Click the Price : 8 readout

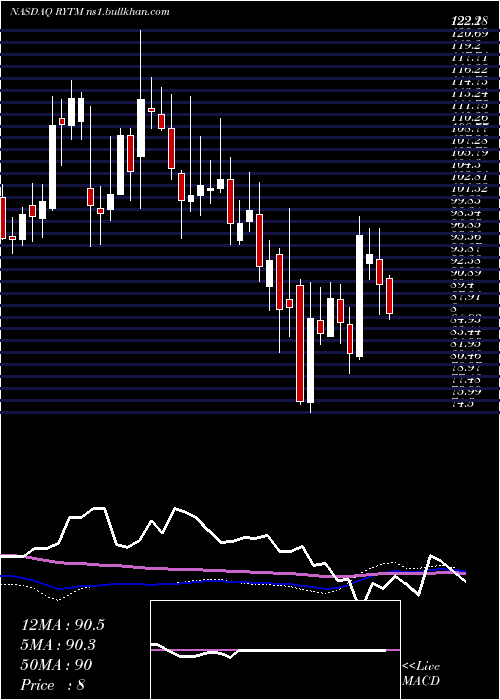[x=53, y=685]
